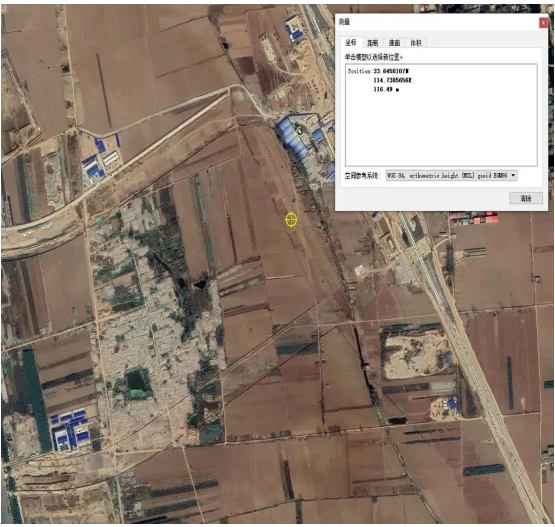Click the 33.6458107N latitude value
This screenshot has height=527, width=555.
[x=391, y=71]
